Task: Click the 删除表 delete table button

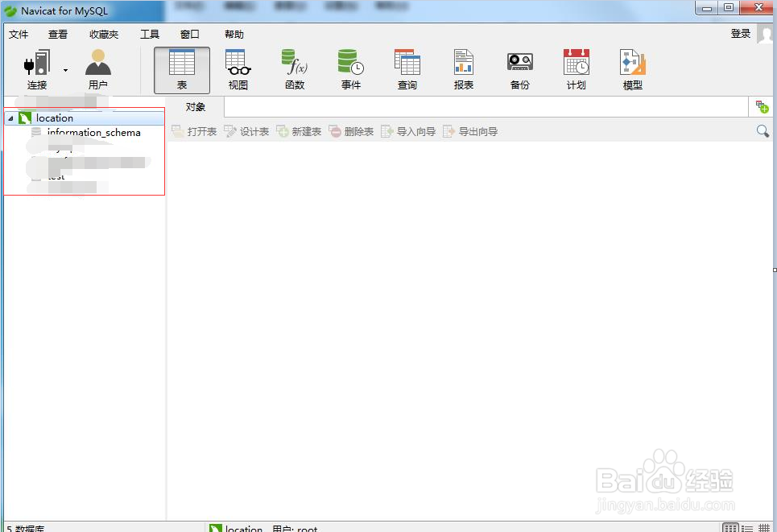Action: click(x=351, y=131)
